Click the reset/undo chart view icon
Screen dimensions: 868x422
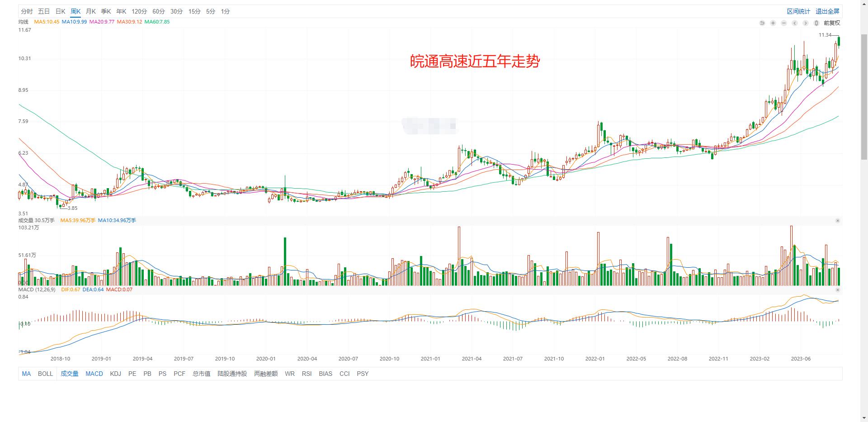[762, 23]
